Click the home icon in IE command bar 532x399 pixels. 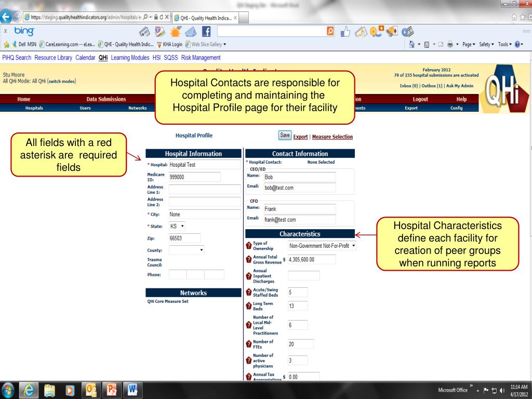[412, 44]
